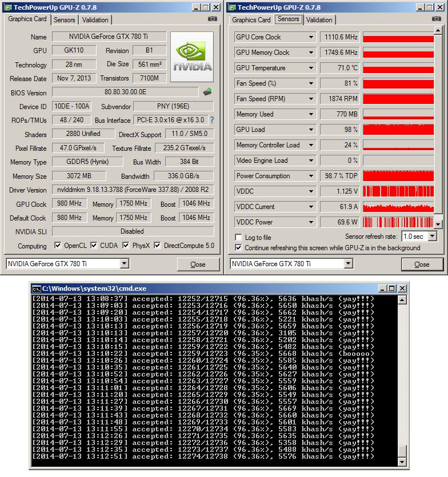Viewport: 448px width, 477px height.
Task: Open the Fan Speed (%) sensor dropdown
Action: tap(311, 83)
